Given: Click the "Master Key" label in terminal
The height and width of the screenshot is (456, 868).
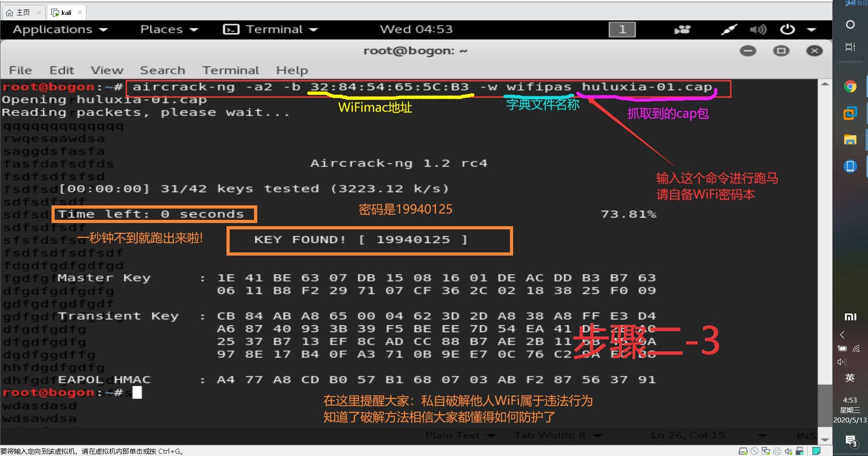Looking at the screenshot, I should 104,278.
